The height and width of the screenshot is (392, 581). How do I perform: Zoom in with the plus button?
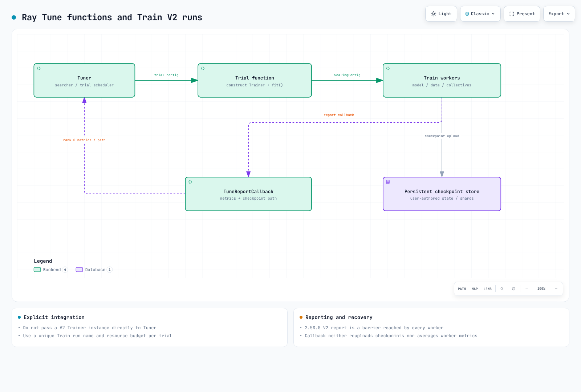[556, 289]
